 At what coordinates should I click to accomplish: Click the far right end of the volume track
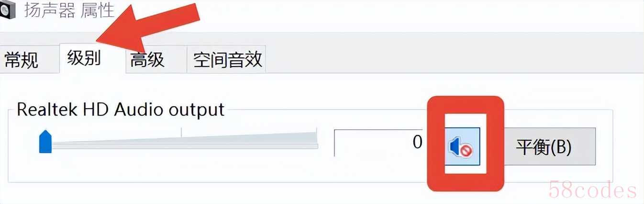click(x=315, y=140)
